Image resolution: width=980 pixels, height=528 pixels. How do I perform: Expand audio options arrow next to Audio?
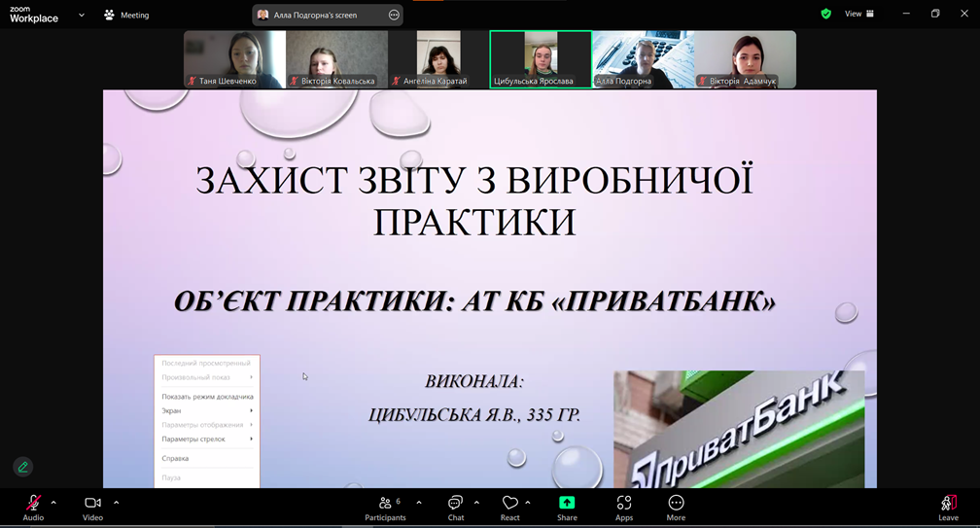click(x=53, y=503)
